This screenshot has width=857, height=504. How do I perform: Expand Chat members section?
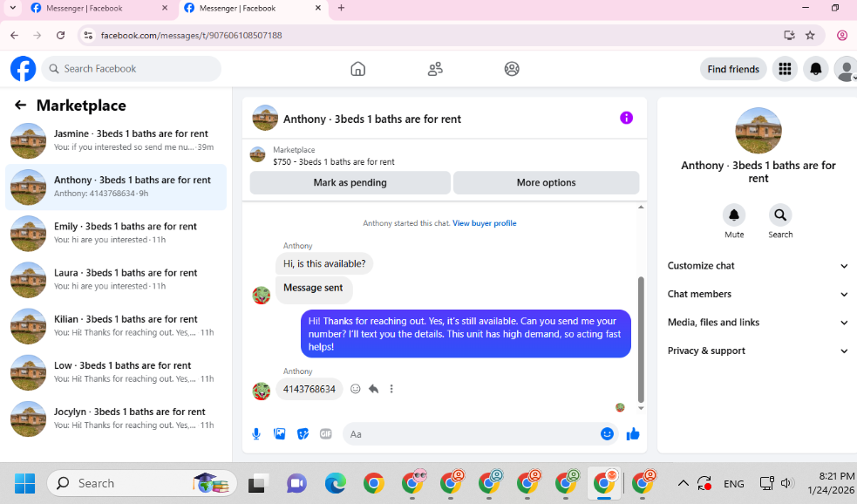[758, 294]
